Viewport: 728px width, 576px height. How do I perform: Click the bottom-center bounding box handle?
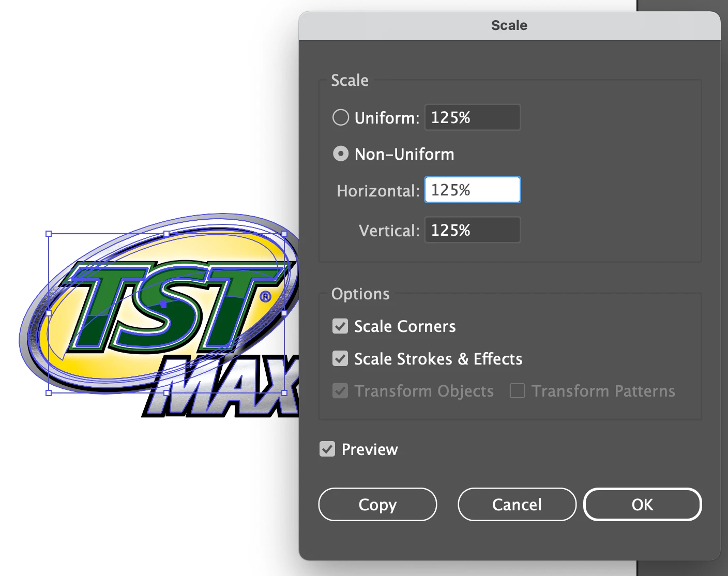[x=166, y=393]
